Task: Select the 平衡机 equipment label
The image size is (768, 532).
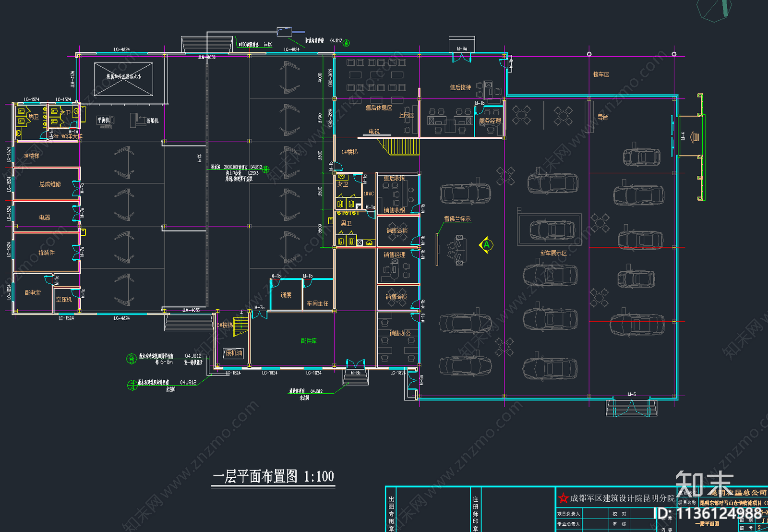Action: (104, 120)
